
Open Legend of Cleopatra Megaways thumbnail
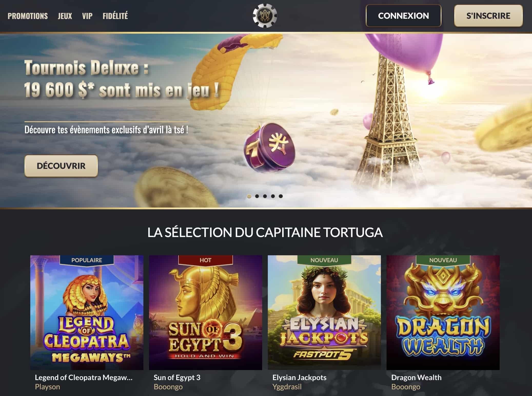pyautogui.click(x=87, y=313)
